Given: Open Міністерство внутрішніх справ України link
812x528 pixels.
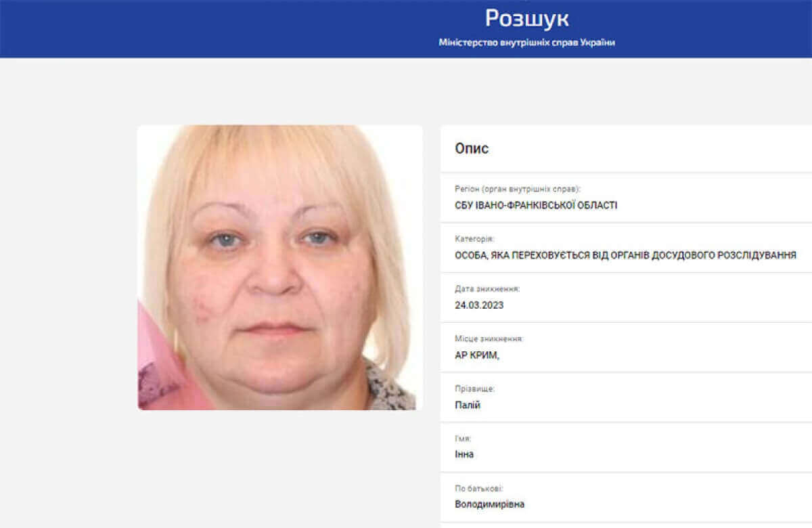Looking at the screenshot, I should coord(526,43).
